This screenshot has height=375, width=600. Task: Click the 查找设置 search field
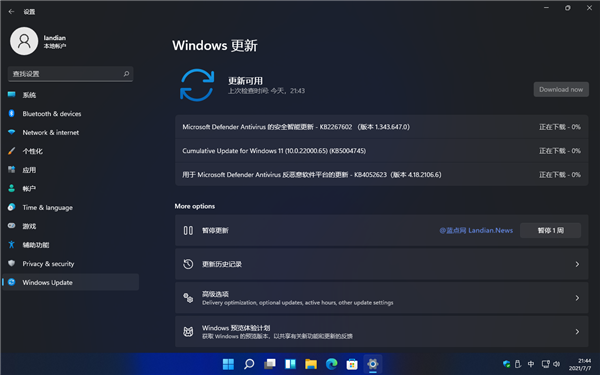(70, 73)
